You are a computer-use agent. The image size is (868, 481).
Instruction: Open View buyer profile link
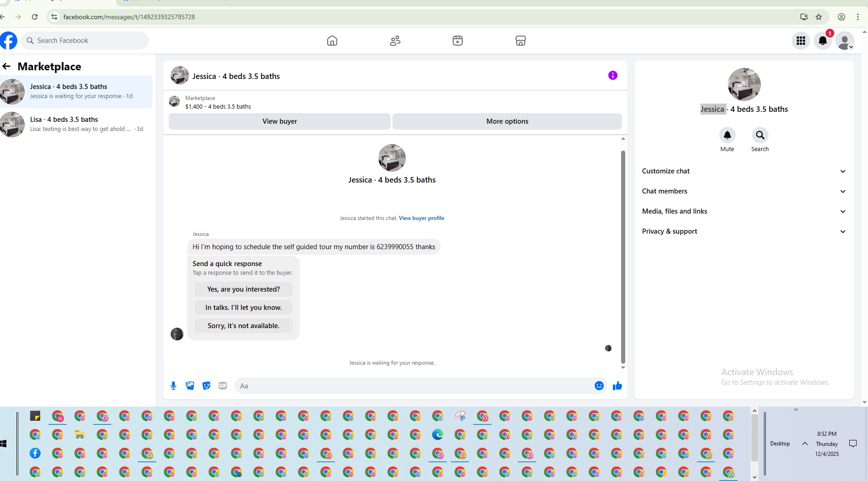coord(421,218)
